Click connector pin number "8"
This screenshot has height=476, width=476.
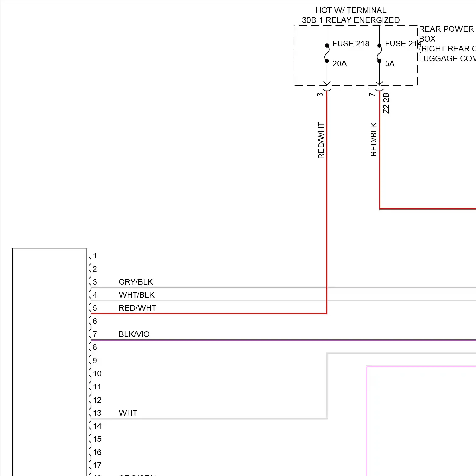point(95,347)
